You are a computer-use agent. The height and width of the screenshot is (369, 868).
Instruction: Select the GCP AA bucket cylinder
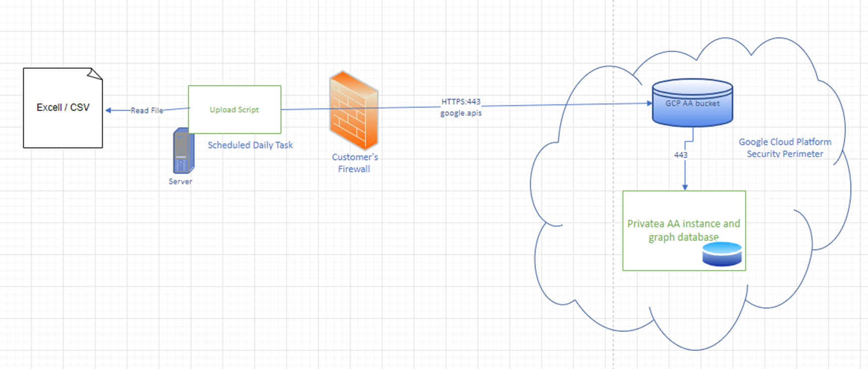tap(692, 102)
